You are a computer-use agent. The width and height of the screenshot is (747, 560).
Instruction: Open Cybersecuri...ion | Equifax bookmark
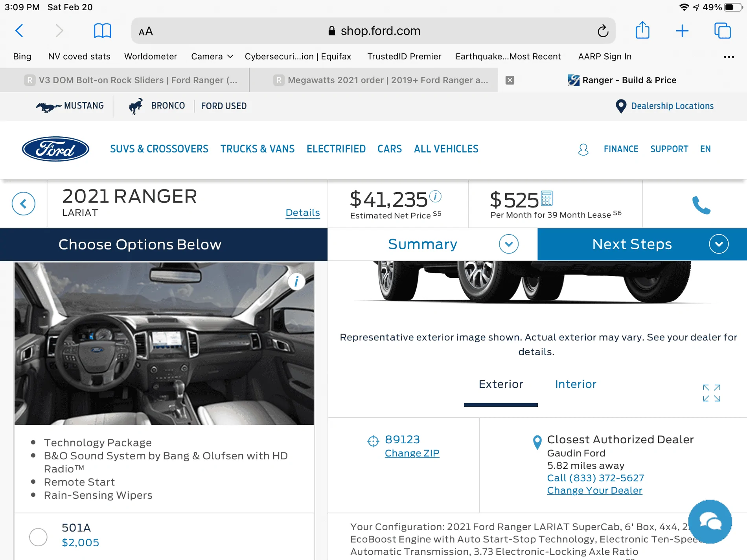tap(298, 57)
